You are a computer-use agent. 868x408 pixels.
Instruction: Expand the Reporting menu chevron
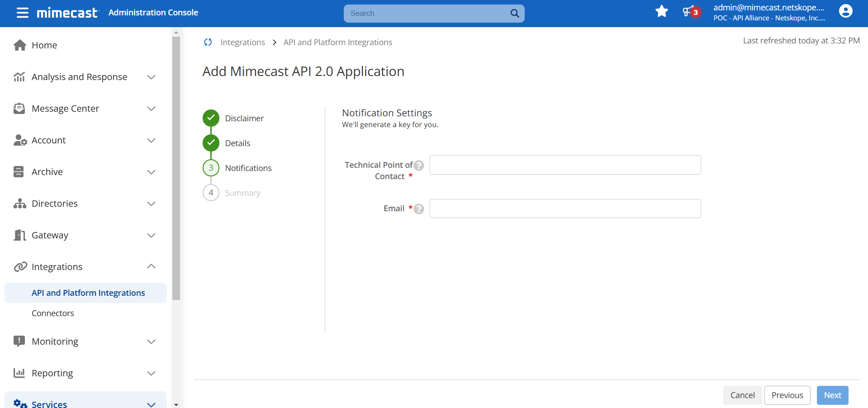[x=152, y=373]
